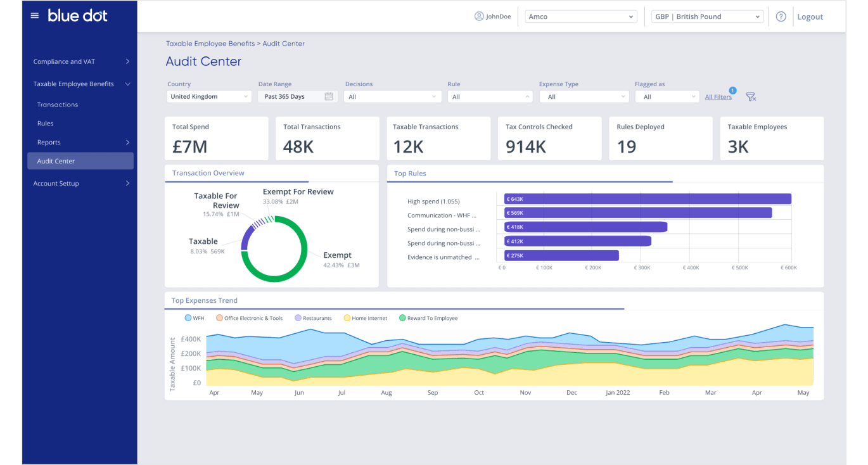Click the All Filters link
This screenshot has width=868, height=465.
[718, 97]
